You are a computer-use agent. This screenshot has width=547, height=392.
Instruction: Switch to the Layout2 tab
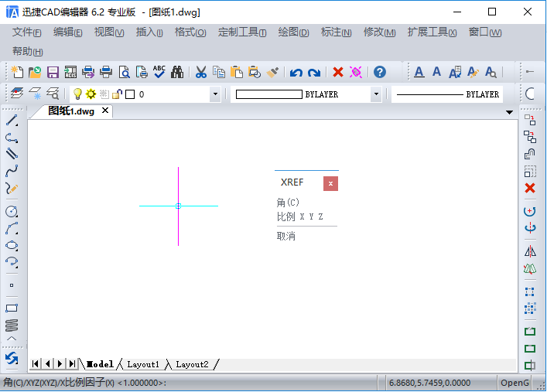[192, 364]
